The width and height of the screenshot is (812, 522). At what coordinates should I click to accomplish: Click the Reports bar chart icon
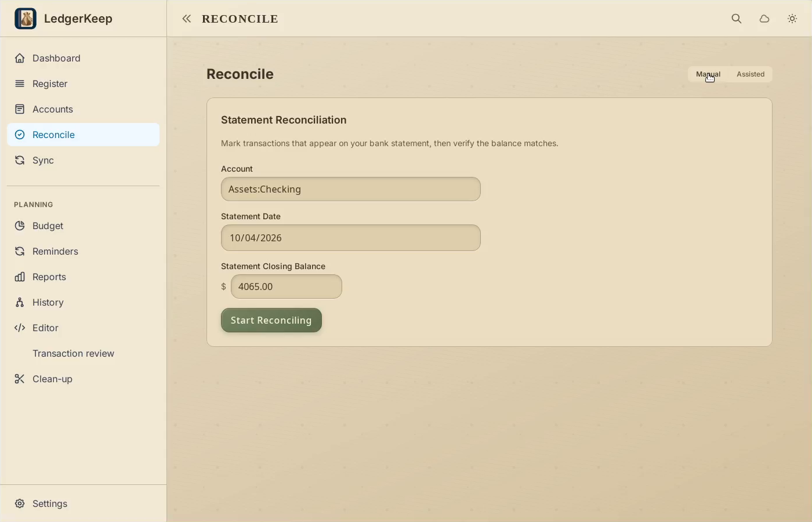click(x=20, y=277)
